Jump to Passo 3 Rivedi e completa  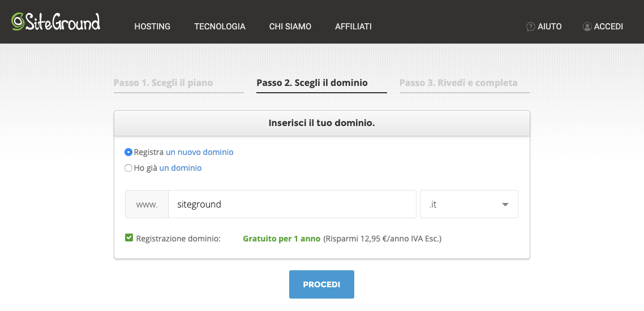point(458,83)
